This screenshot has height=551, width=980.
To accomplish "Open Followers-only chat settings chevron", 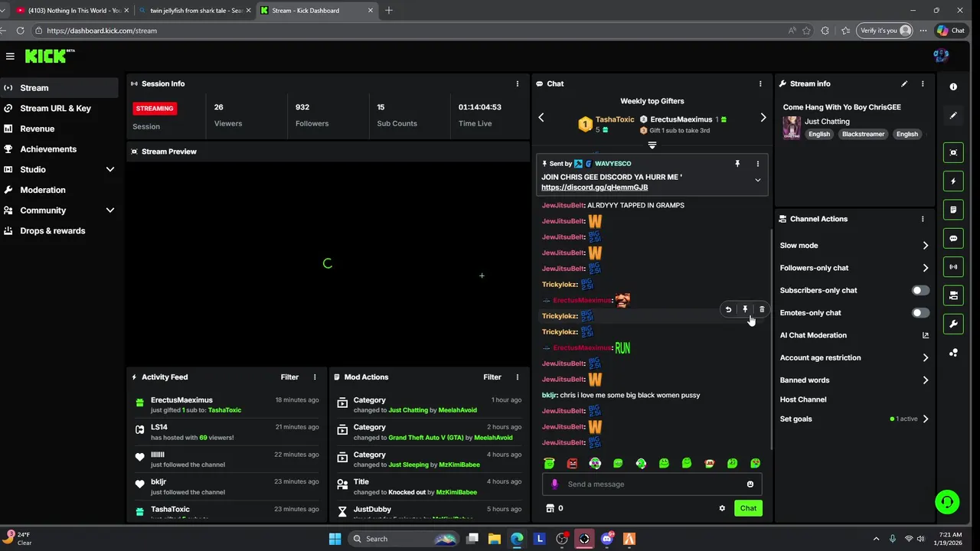I will [926, 268].
